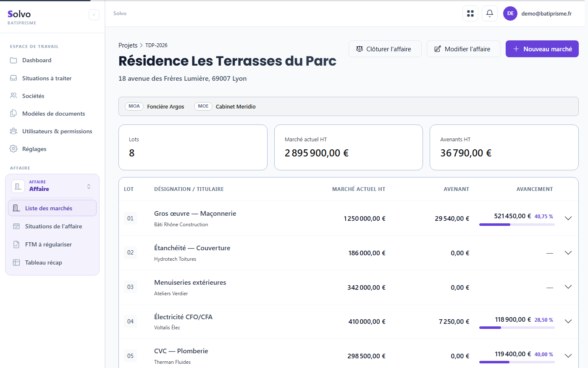Open the apps grid icon
The height and width of the screenshot is (368, 588).
(x=470, y=13)
